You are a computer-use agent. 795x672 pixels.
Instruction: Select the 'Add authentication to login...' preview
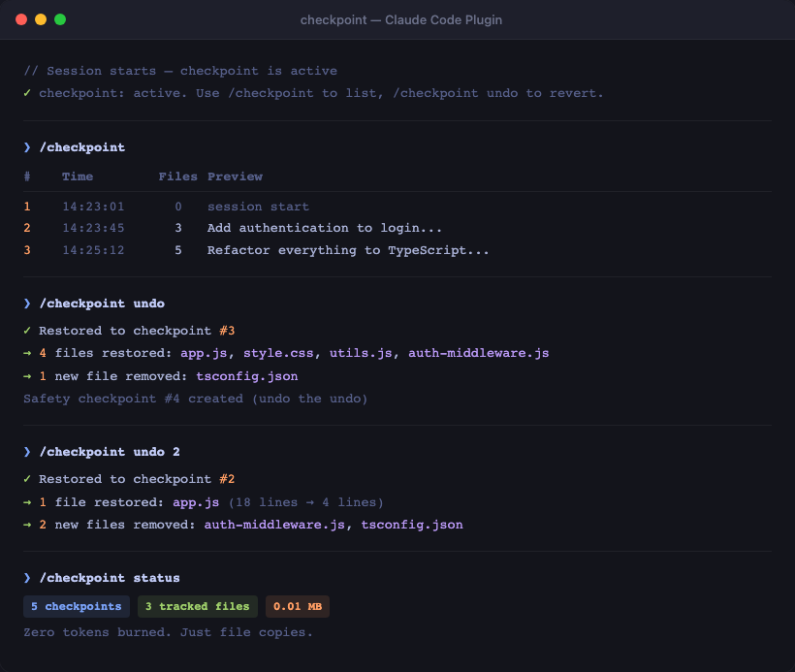325,228
